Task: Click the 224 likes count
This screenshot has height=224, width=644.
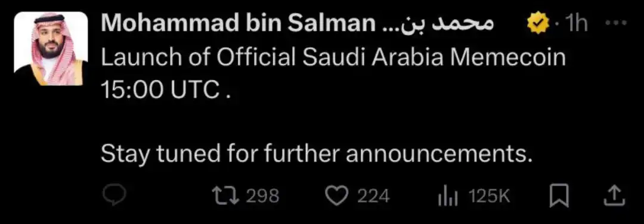Action: 373,196
